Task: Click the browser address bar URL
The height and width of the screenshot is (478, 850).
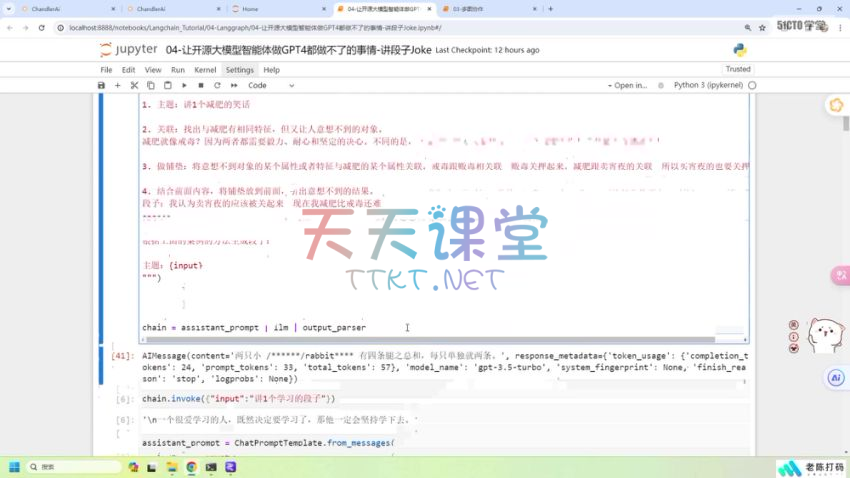Action: (x=300, y=28)
